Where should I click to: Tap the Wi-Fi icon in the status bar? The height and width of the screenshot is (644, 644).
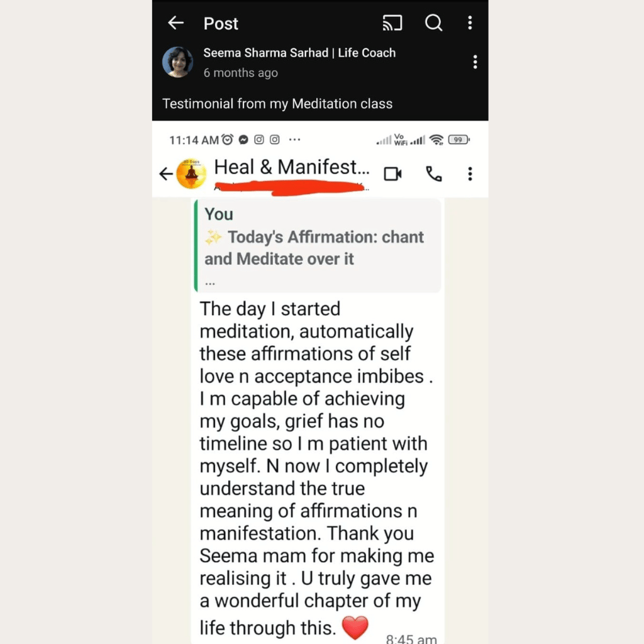point(436,140)
